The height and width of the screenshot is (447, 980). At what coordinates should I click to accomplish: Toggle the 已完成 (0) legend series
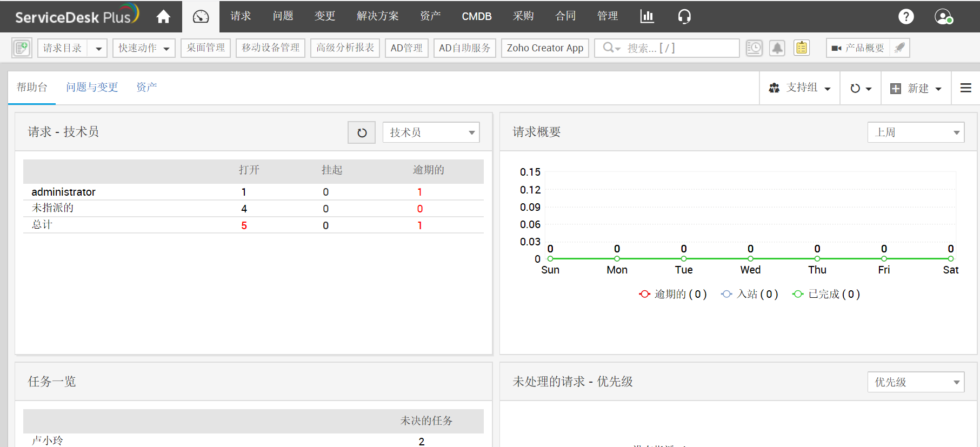[826, 294]
